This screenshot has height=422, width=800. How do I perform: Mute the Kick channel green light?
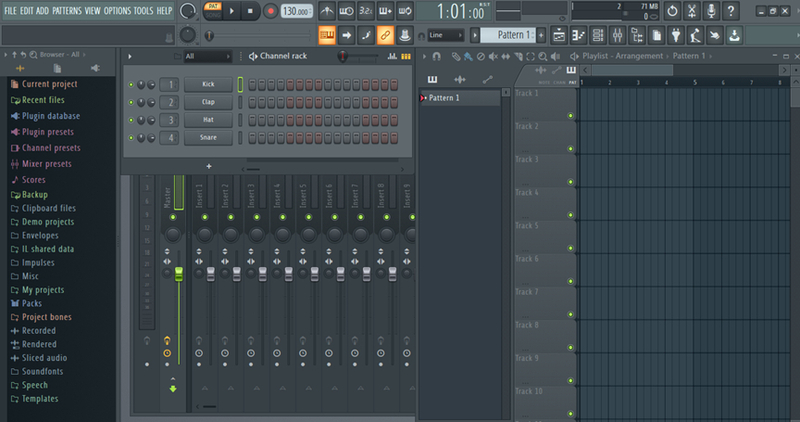coord(131,85)
